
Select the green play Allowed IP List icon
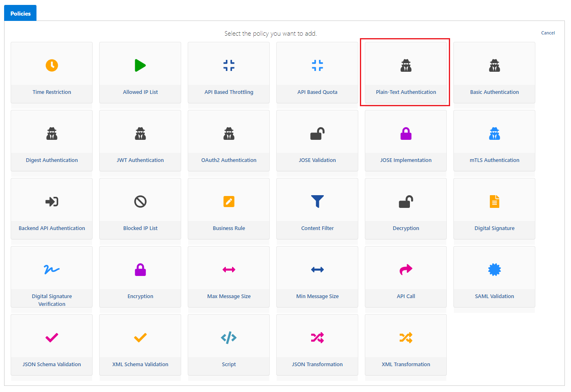140,65
